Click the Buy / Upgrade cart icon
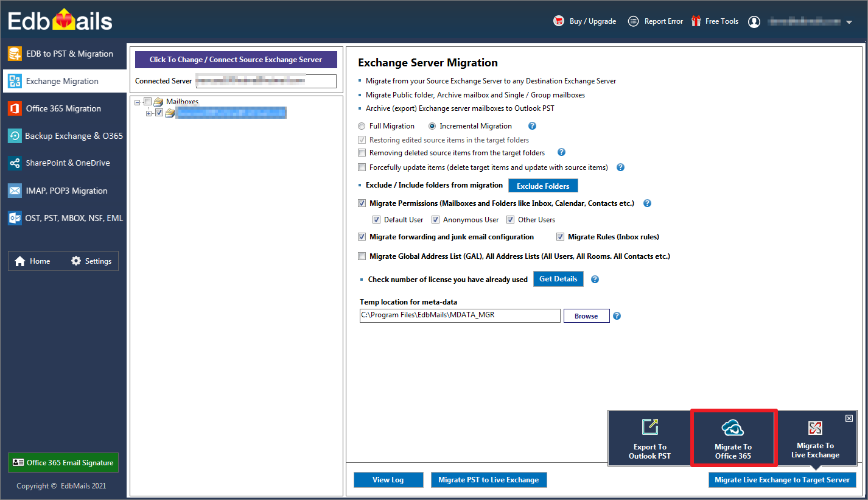The height and width of the screenshot is (500, 868). point(558,21)
